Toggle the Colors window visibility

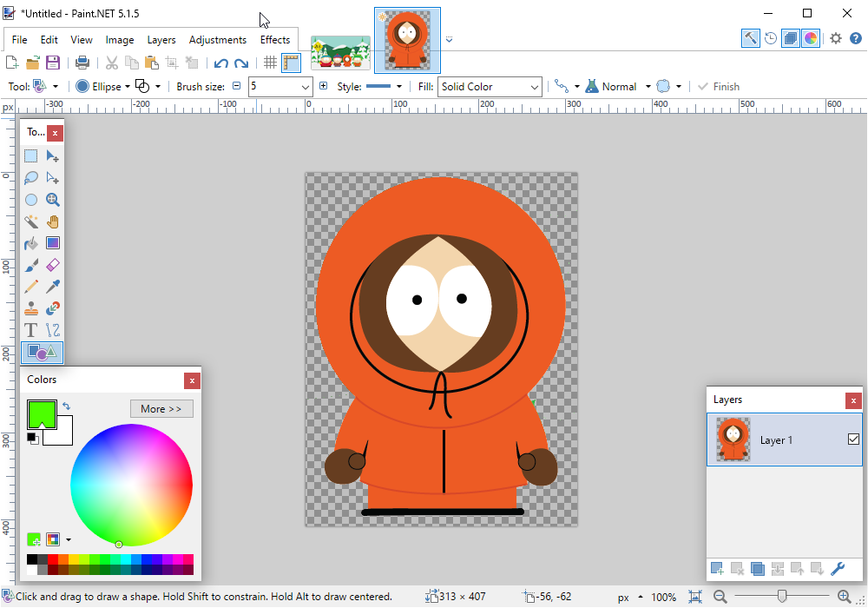point(811,38)
